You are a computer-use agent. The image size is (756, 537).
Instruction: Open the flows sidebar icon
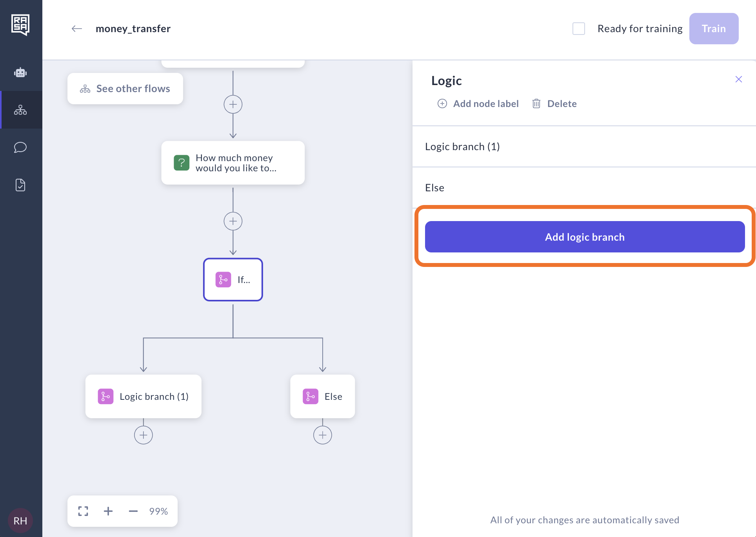(20, 110)
